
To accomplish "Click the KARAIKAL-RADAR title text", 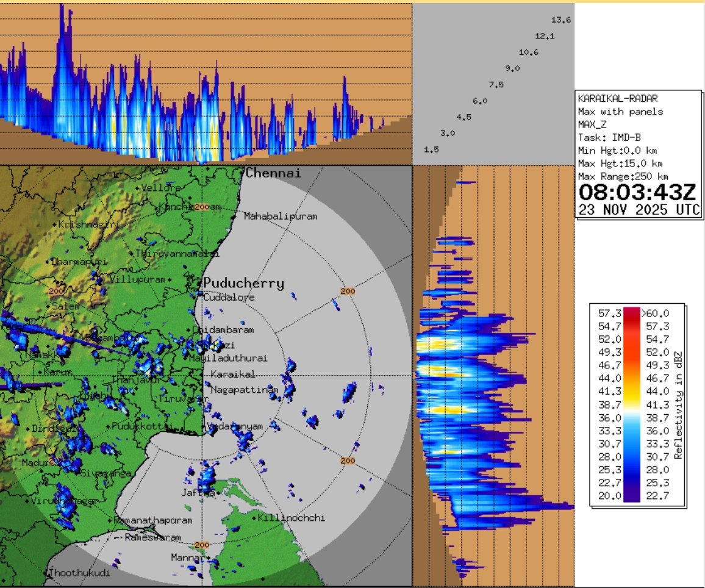I will [x=618, y=99].
